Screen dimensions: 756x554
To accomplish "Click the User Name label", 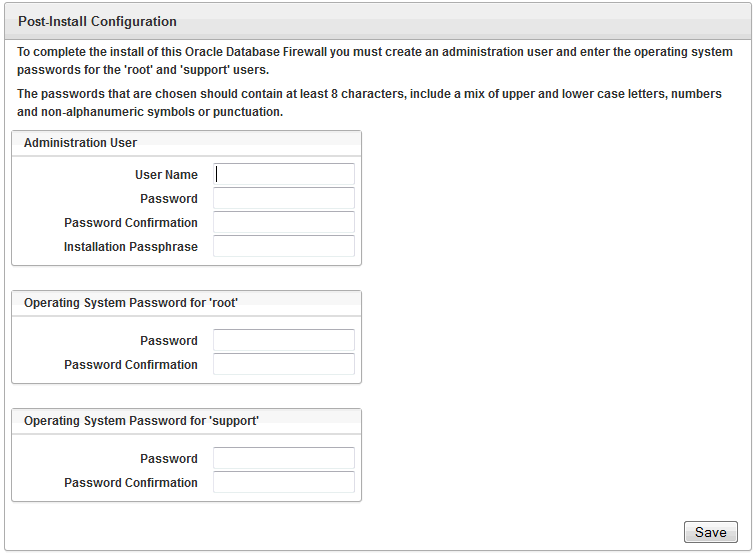I will [x=166, y=175].
